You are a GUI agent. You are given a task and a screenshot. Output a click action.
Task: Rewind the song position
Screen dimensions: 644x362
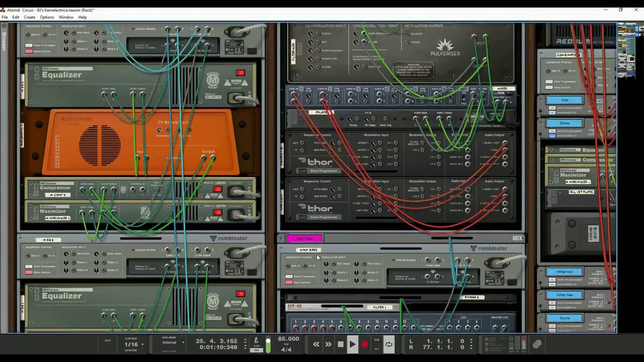point(316,344)
